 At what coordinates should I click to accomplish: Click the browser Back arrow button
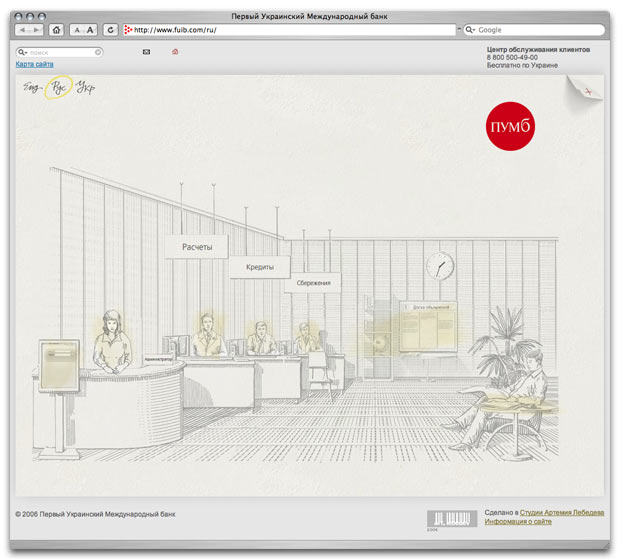(x=23, y=30)
